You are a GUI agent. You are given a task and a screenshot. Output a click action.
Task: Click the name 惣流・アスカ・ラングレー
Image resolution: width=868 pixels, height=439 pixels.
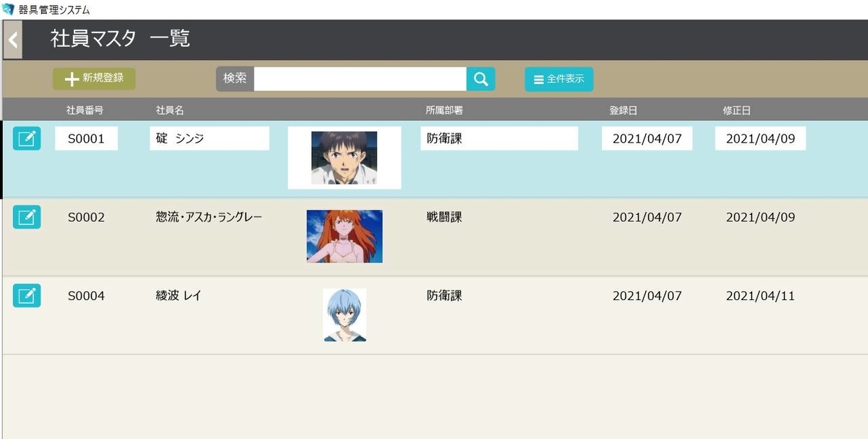209,217
